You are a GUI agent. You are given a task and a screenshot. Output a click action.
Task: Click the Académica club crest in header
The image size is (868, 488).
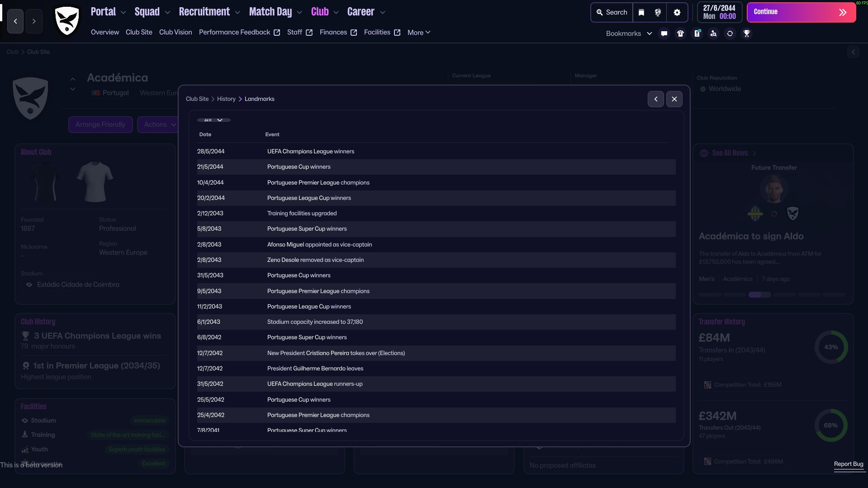pyautogui.click(x=67, y=21)
